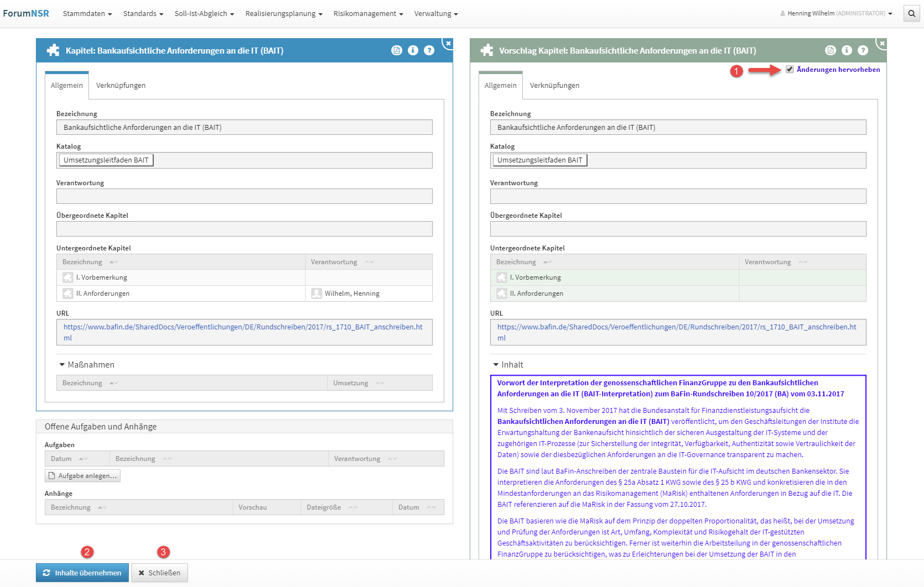Open Henning Wilhelm user dropdown

(x=836, y=13)
